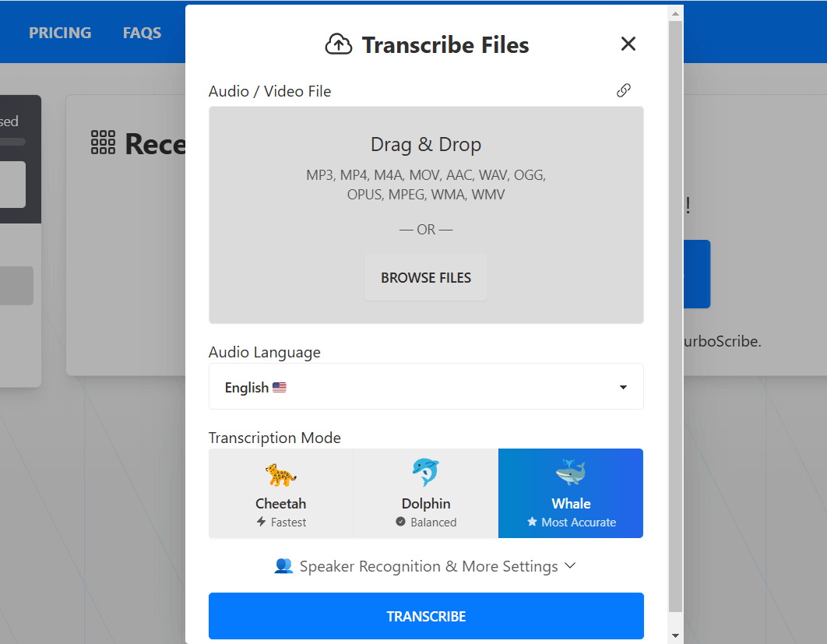Click the two-people Speaker Recognition icon

283,566
